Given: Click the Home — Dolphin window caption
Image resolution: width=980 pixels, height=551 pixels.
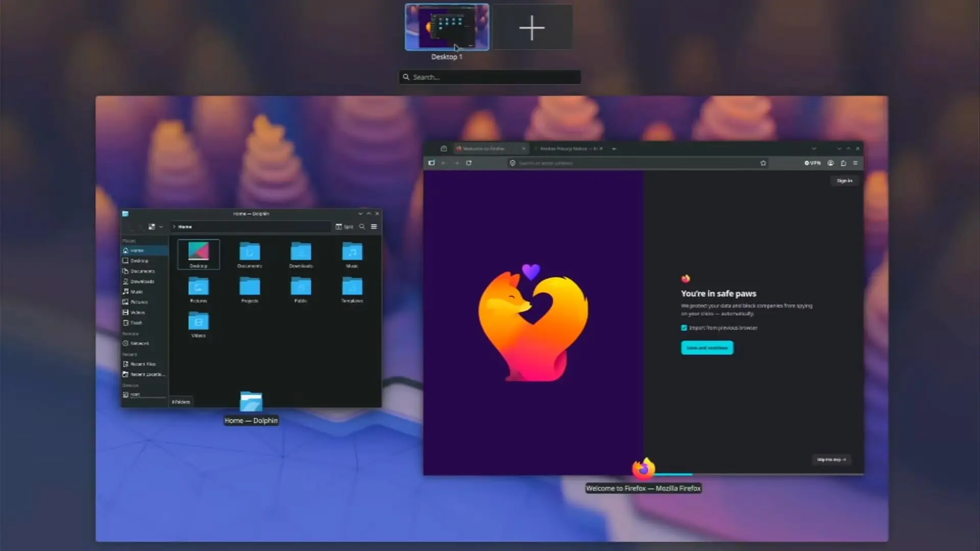Looking at the screenshot, I should 251,420.
